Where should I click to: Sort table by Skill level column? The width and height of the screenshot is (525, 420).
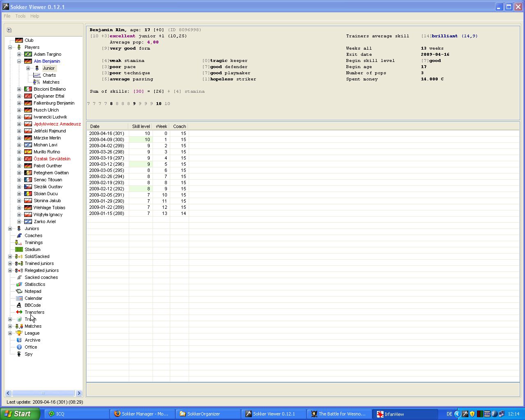coord(141,126)
